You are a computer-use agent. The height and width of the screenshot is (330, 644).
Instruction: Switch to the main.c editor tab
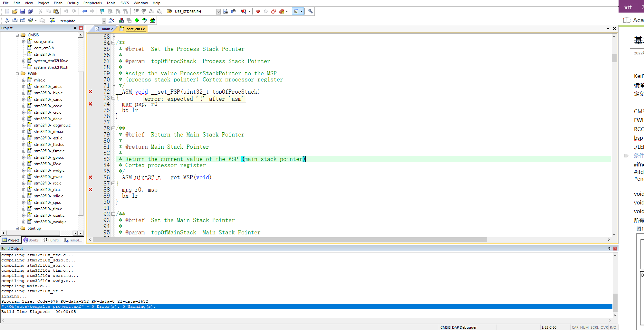tap(104, 29)
